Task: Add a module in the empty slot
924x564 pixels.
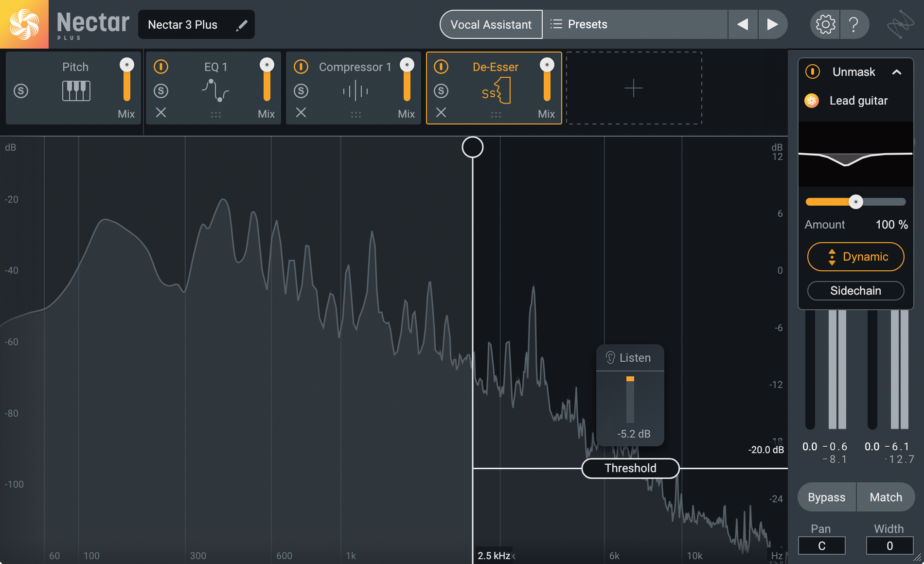Action: [x=633, y=88]
